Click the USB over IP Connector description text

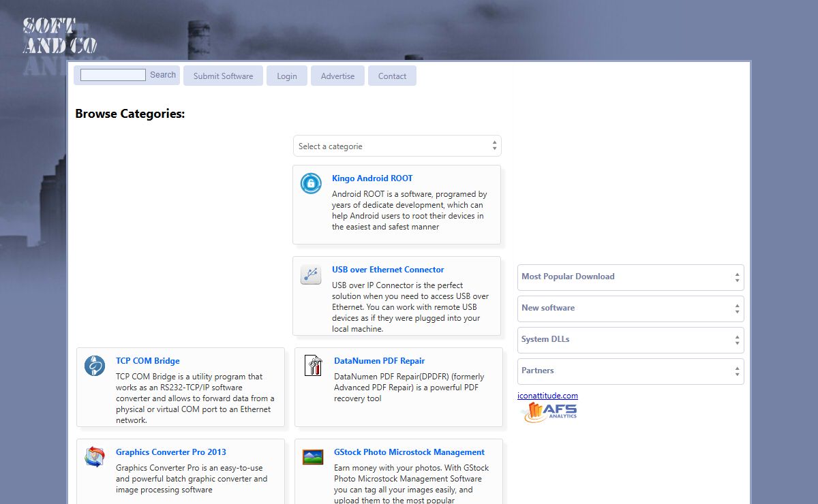(x=410, y=307)
